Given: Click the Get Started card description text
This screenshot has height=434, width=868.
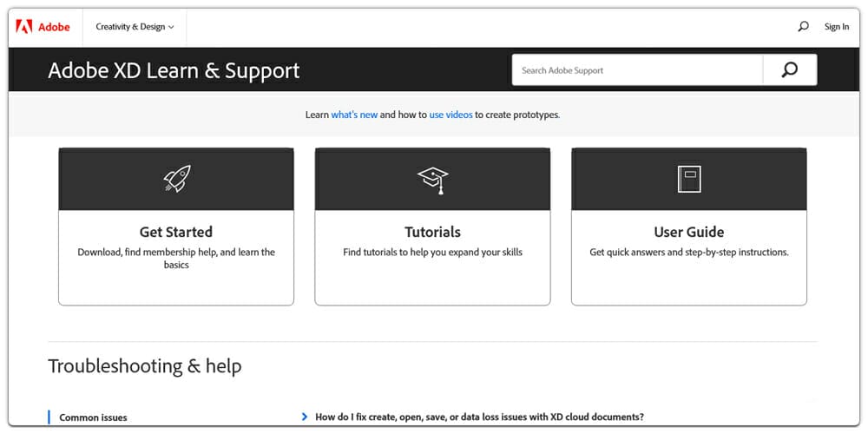Looking at the screenshot, I should pos(176,259).
